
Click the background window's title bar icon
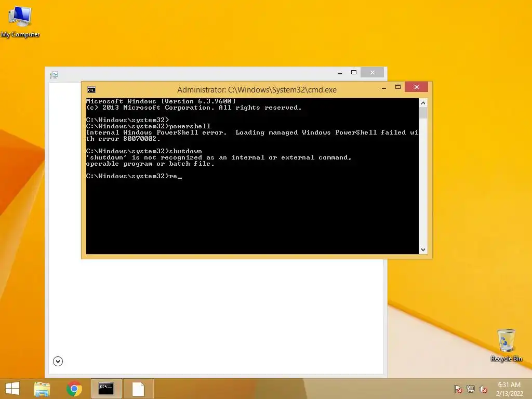click(54, 75)
